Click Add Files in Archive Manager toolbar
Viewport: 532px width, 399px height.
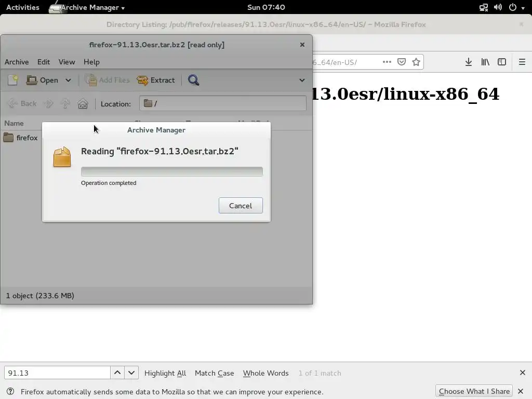click(107, 80)
